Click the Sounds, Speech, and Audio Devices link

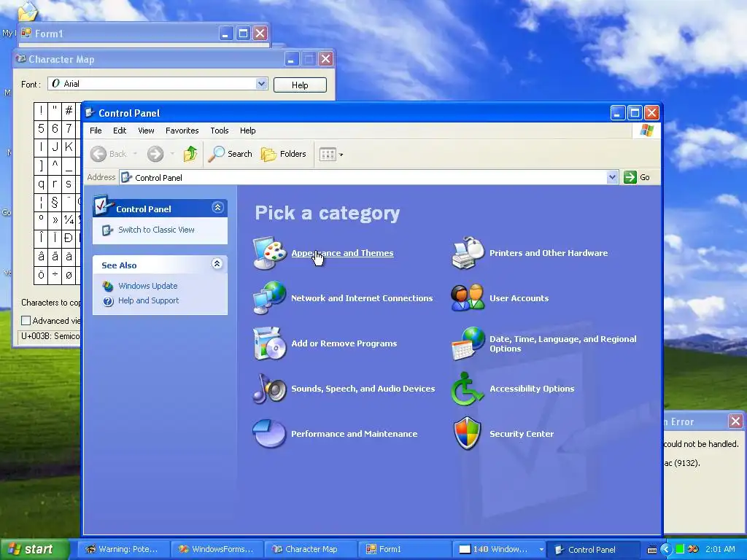click(363, 389)
